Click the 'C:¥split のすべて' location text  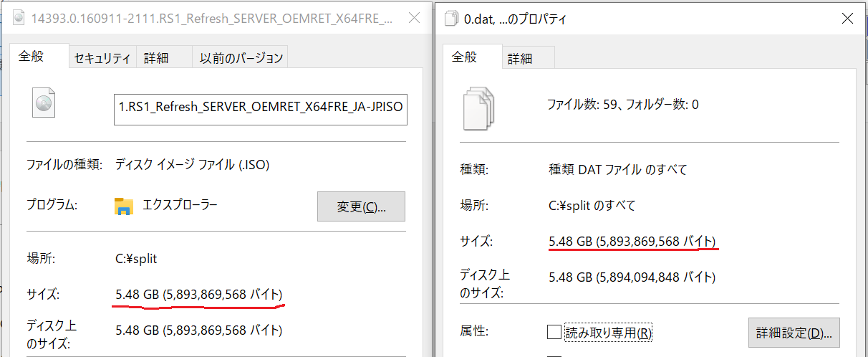click(592, 206)
